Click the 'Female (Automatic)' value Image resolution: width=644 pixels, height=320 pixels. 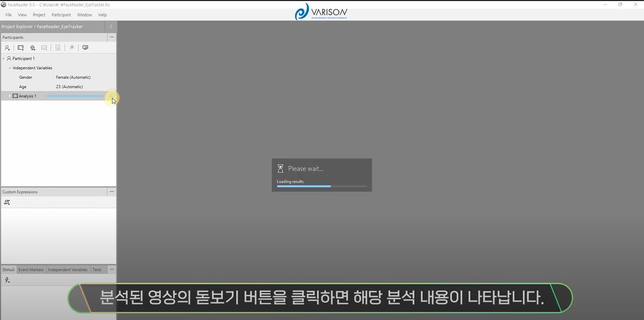pos(73,77)
